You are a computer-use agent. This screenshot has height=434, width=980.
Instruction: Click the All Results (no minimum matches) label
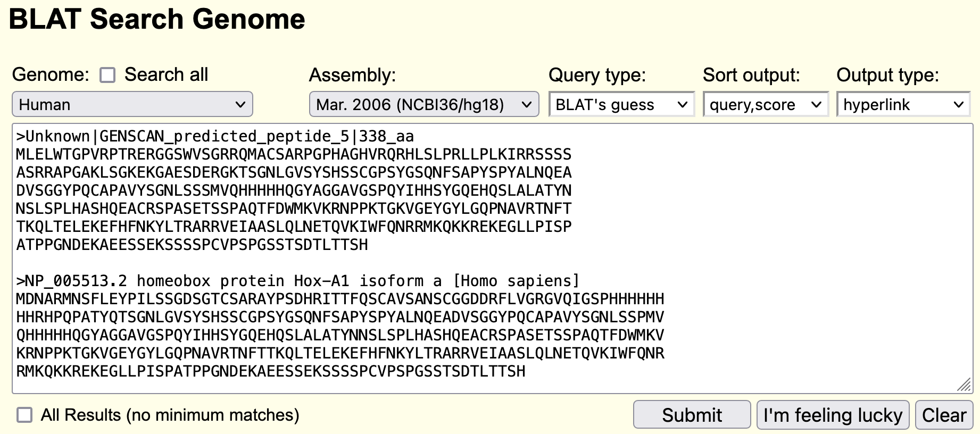pyautogui.click(x=170, y=415)
